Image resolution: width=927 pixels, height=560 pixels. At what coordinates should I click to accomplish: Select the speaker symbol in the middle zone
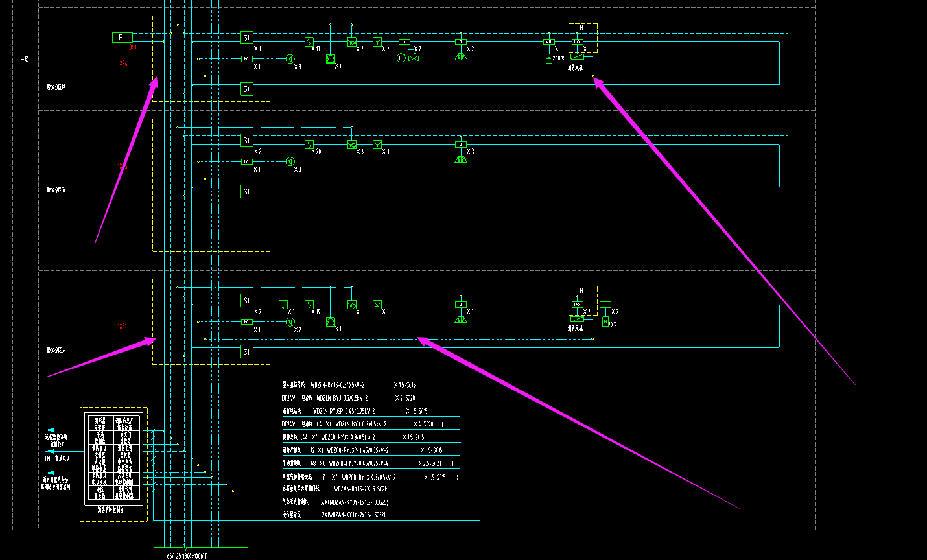click(290, 161)
